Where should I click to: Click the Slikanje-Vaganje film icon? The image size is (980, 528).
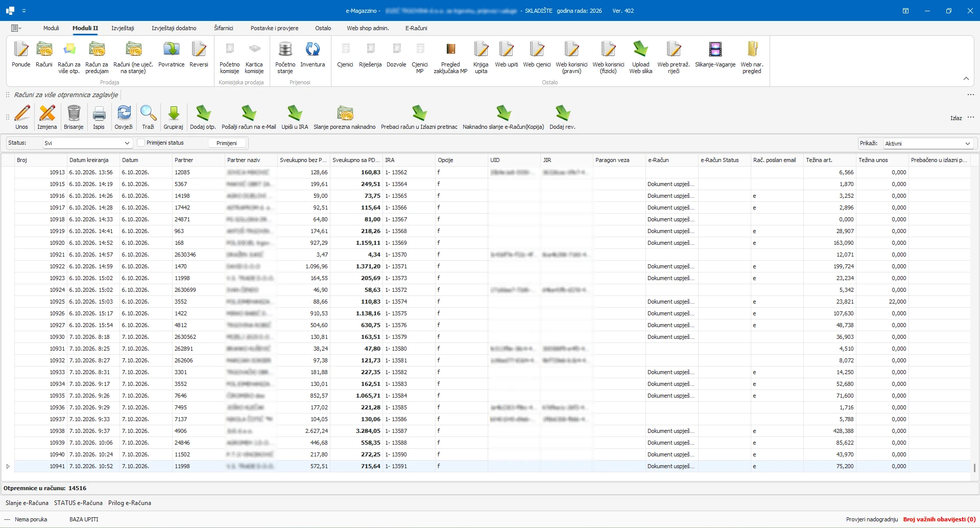[715, 49]
